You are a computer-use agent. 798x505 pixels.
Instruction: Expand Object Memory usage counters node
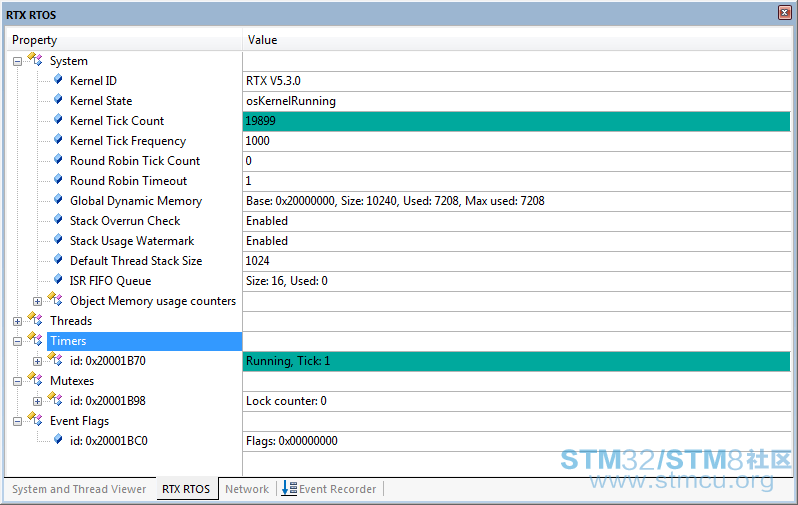coord(37,301)
